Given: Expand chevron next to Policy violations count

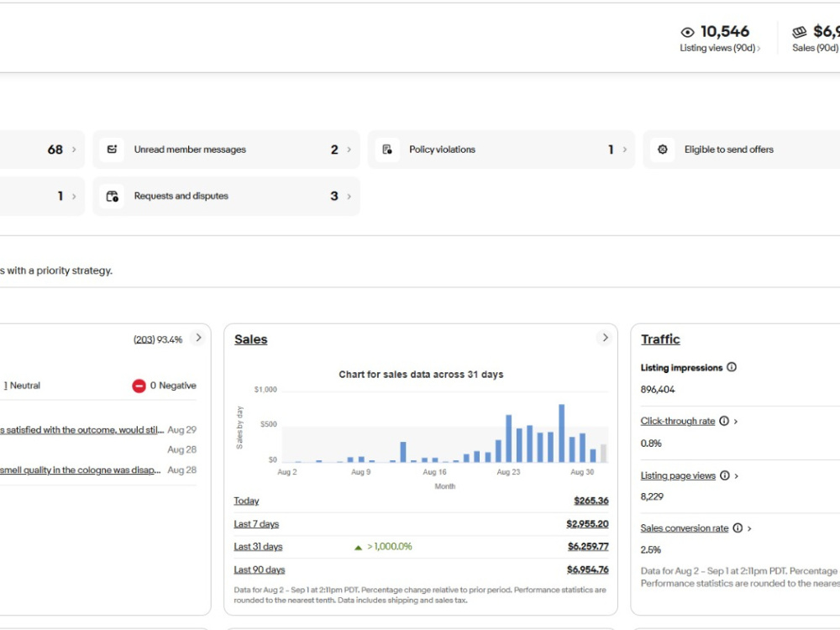Looking at the screenshot, I should [624, 150].
